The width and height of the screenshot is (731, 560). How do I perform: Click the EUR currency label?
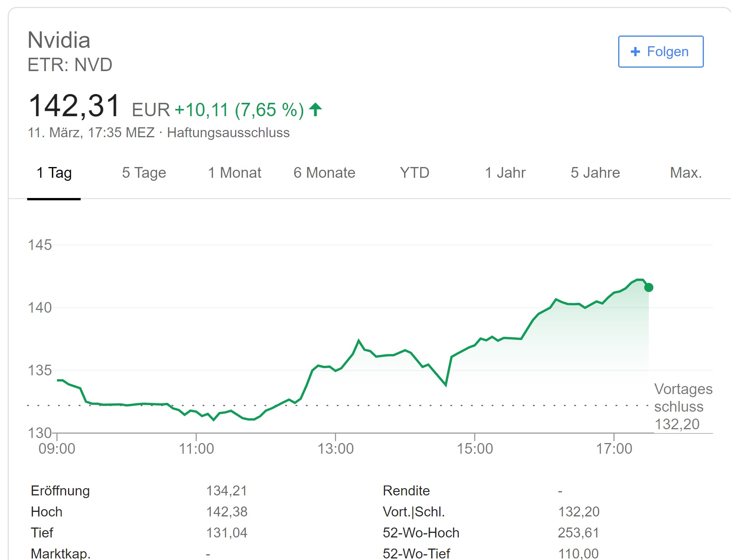(x=151, y=110)
